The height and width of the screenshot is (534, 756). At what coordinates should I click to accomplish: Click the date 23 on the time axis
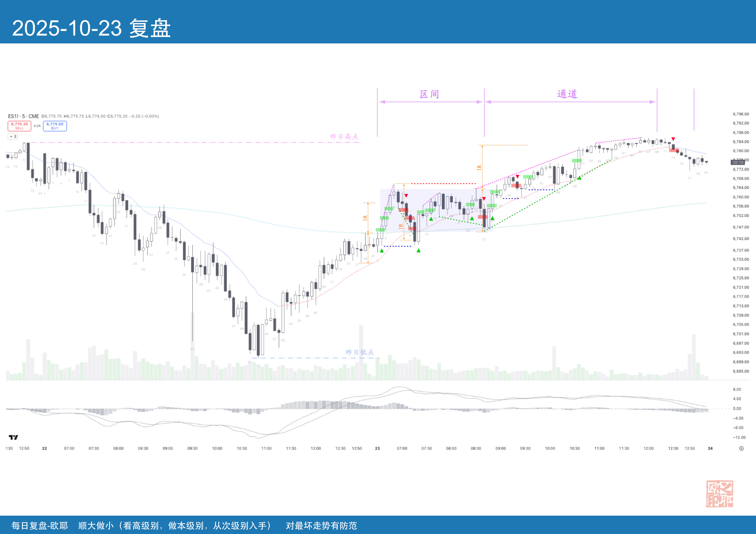[x=377, y=449]
